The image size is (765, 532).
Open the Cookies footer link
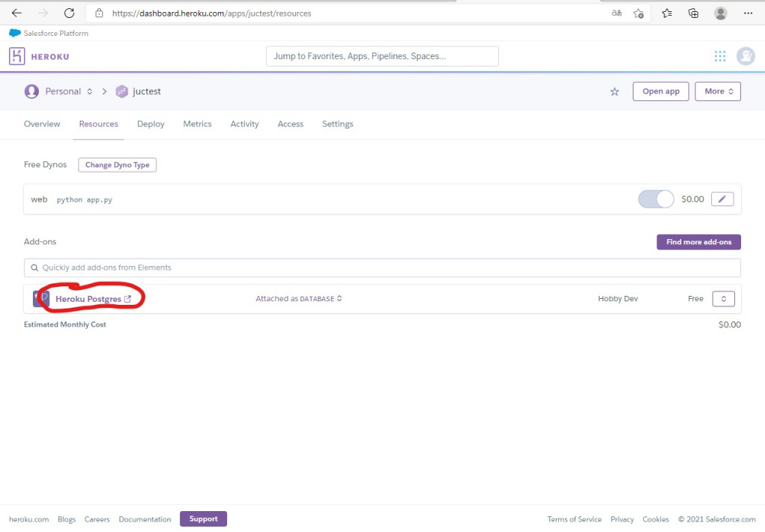pos(656,519)
